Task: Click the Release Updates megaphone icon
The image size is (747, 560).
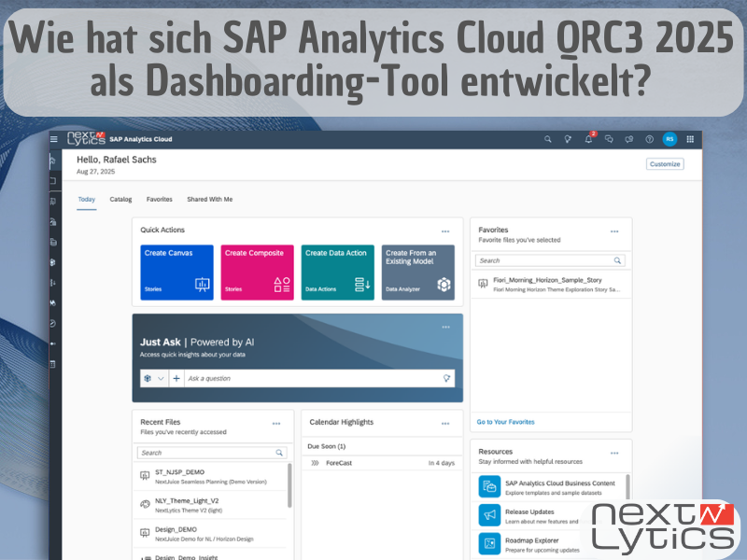Action: [x=489, y=515]
